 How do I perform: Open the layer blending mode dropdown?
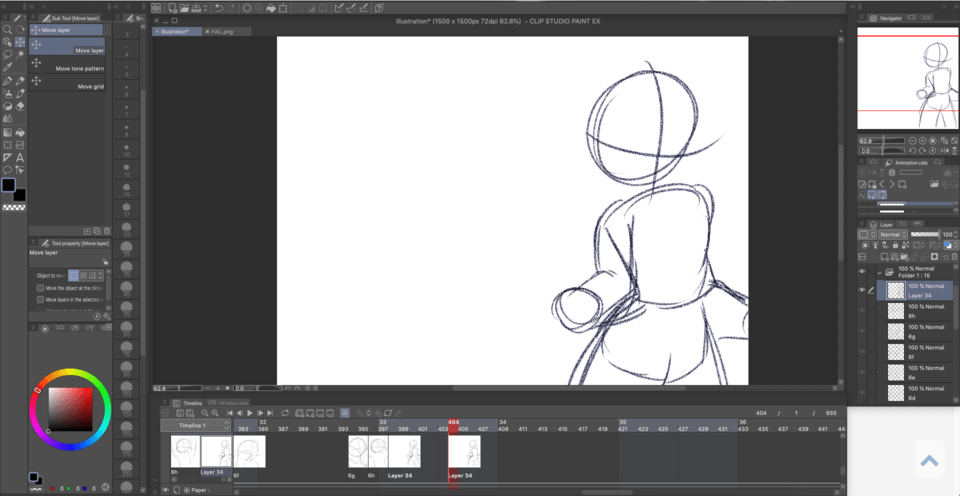click(x=890, y=234)
